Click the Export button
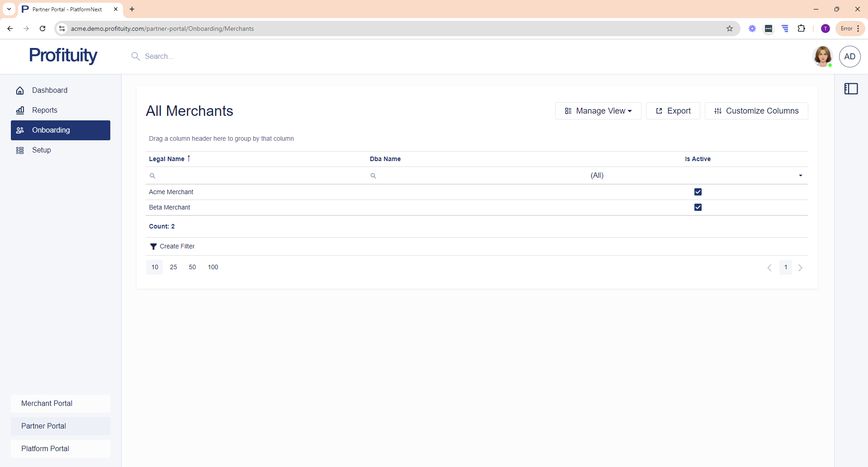The image size is (868, 467). (x=673, y=111)
